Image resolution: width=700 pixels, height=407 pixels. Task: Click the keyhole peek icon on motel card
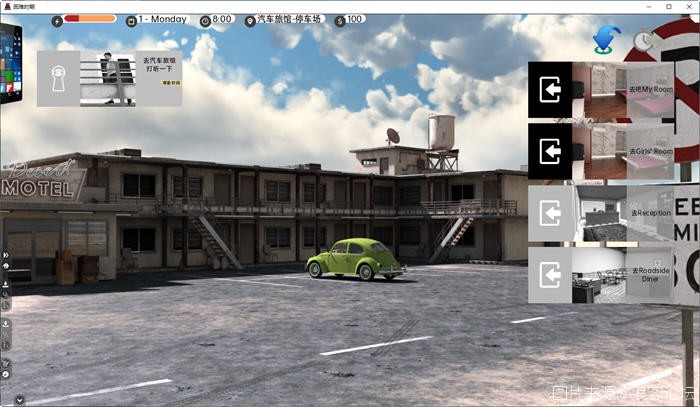[59, 79]
